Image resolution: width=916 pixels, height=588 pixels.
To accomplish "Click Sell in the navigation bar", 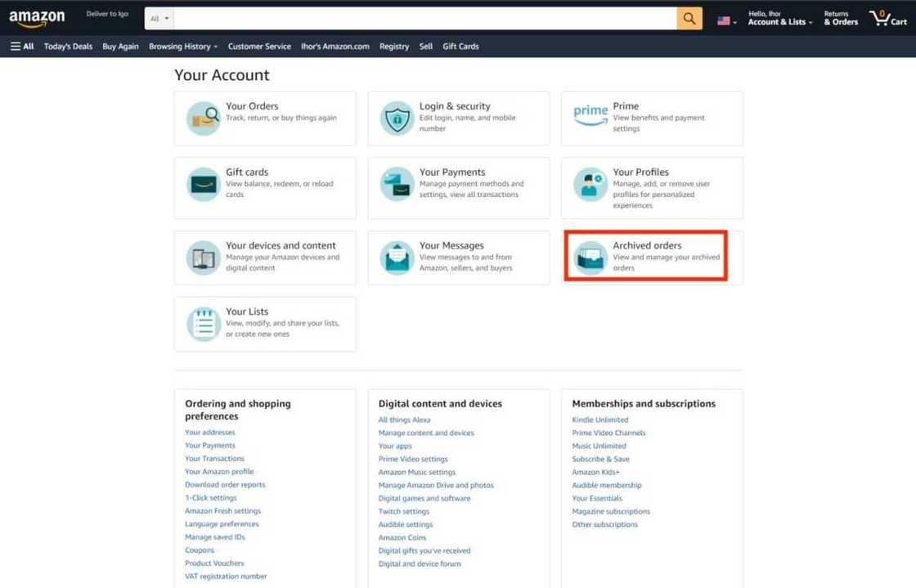I will click(x=426, y=46).
